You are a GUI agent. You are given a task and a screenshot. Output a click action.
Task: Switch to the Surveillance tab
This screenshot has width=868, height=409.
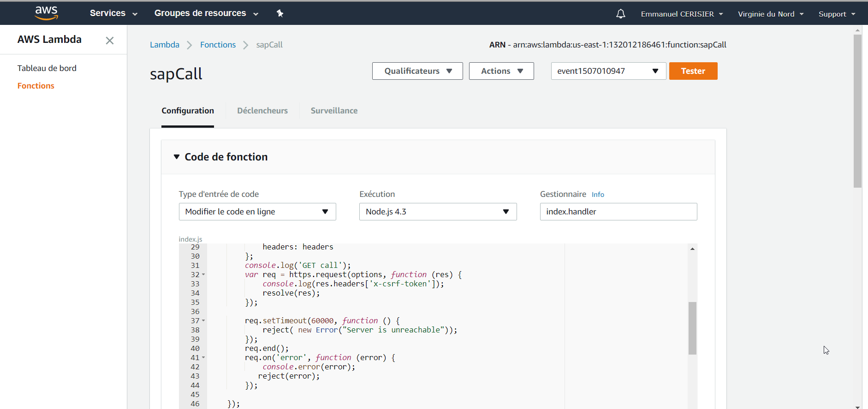(334, 111)
